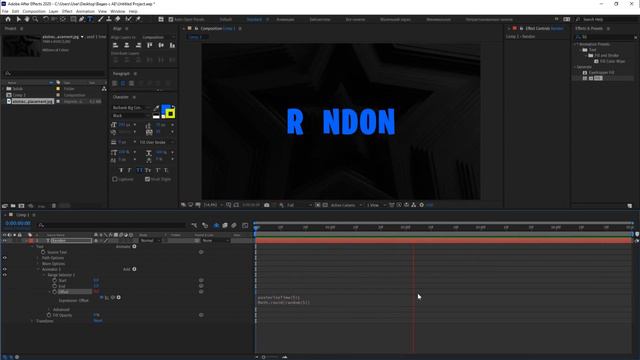The width and height of the screenshot is (640, 360).
Task: Open the File menu
Action: point(5,11)
